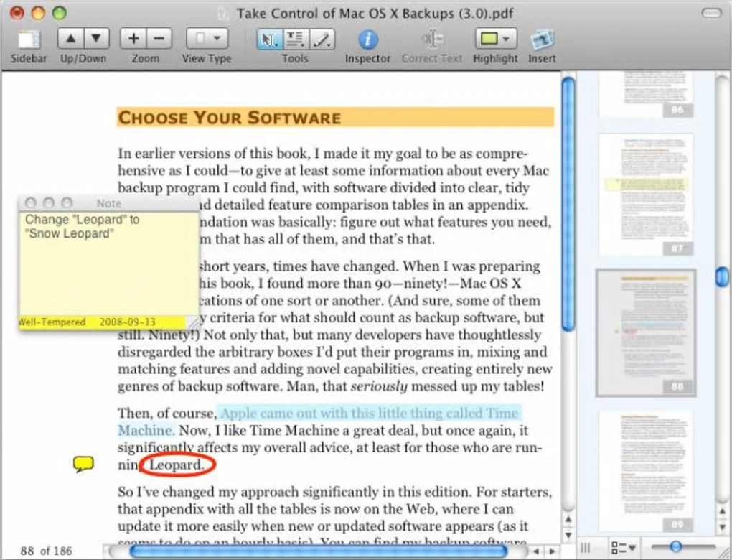The width and height of the screenshot is (732, 560).
Task: Click the circled word Leopard
Action: pyautogui.click(x=177, y=465)
